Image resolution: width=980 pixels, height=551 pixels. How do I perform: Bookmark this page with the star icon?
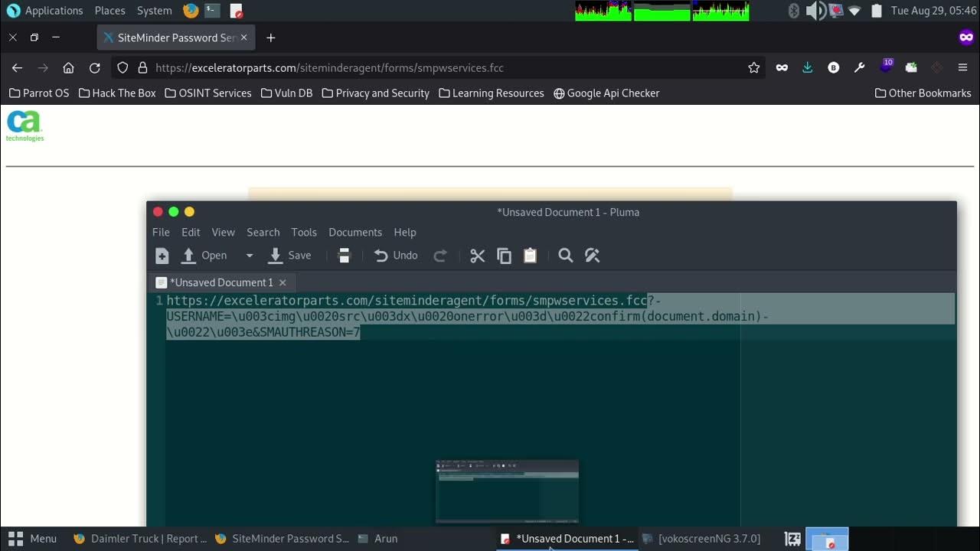pyautogui.click(x=754, y=67)
